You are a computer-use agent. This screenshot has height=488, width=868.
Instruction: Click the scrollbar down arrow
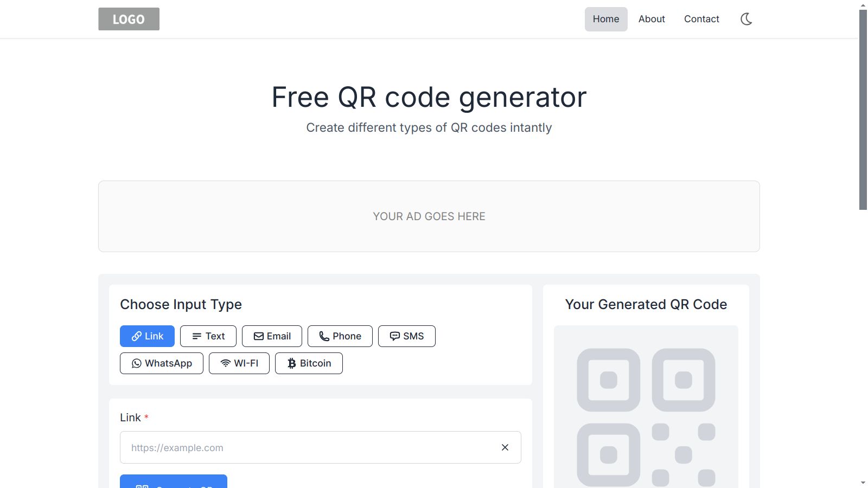click(863, 483)
